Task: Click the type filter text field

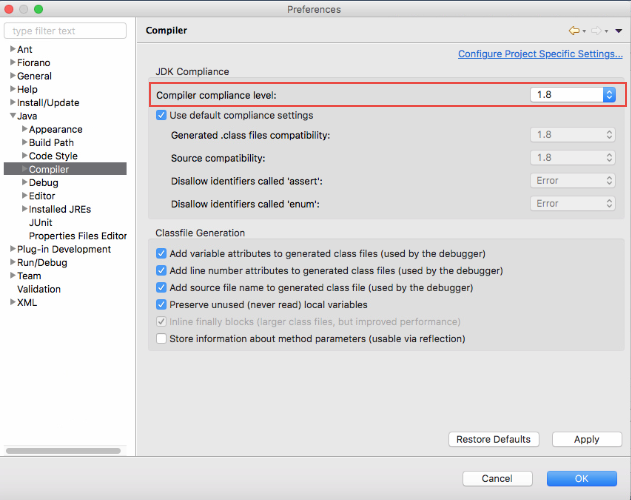Action: coord(65,31)
